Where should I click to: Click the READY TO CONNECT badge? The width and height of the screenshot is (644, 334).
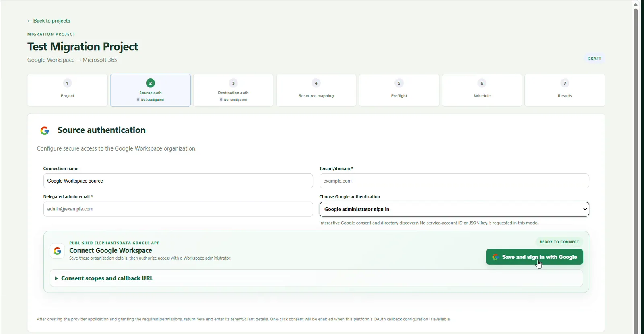[x=559, y=242]
